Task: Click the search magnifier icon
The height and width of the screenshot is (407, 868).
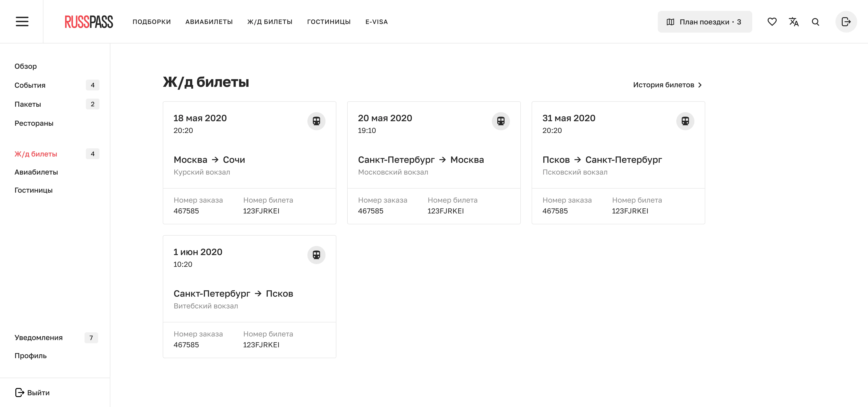Action: (815, 22)
